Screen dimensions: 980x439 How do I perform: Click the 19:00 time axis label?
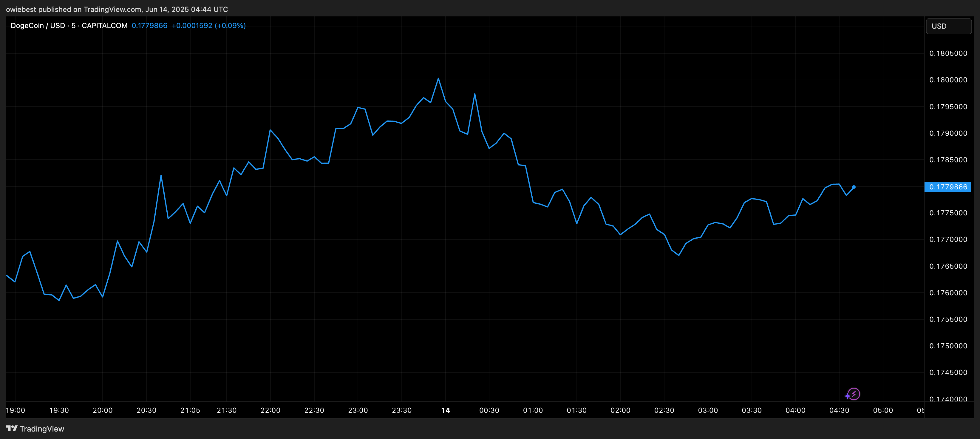click(16, 410)
